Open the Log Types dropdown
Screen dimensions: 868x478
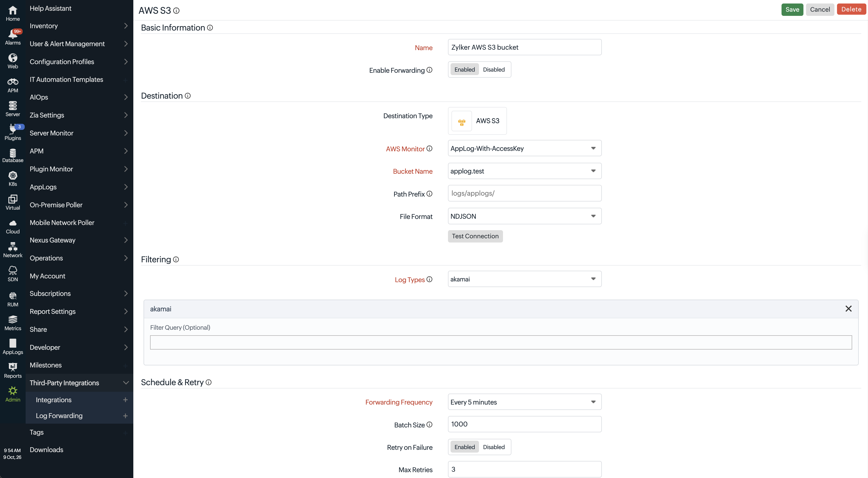(524, 279)
